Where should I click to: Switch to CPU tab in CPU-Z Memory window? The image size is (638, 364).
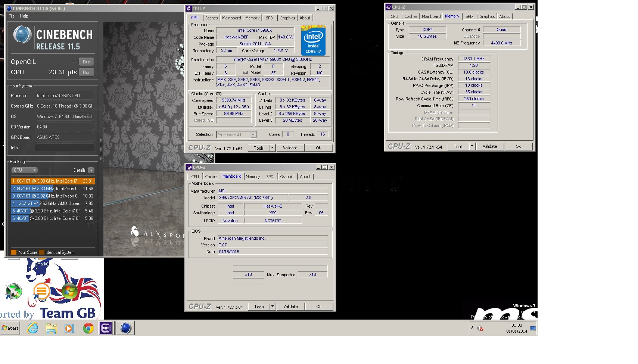coord(394,16)
